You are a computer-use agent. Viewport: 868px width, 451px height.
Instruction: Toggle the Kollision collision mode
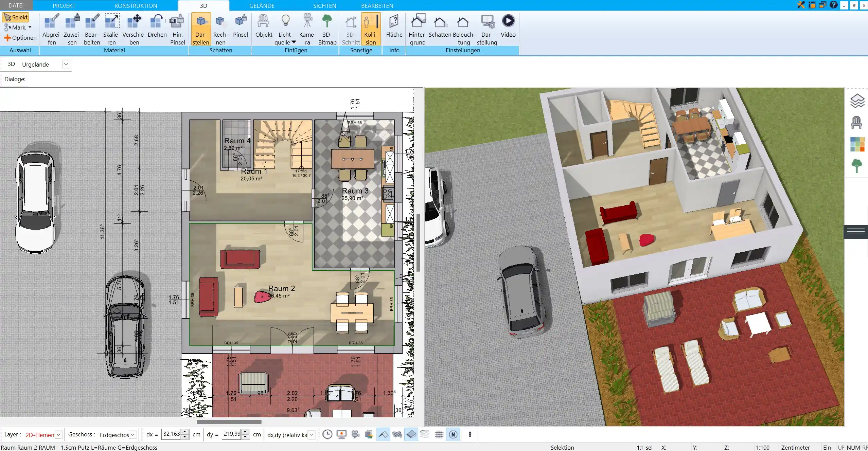click(370, 29)
